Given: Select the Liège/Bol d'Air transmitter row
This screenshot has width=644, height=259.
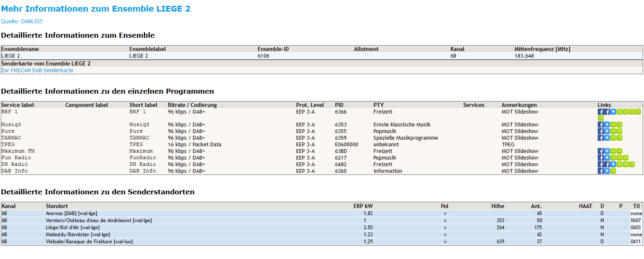Looking at the screenshot, I should [73, 228].
